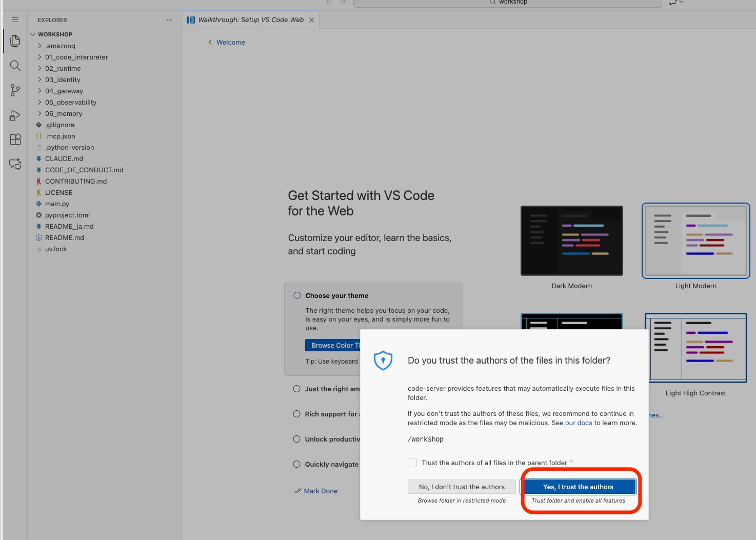Expand the 03_identity folder
The height and width of the screenshot is (540, 756).
(104, 79)
